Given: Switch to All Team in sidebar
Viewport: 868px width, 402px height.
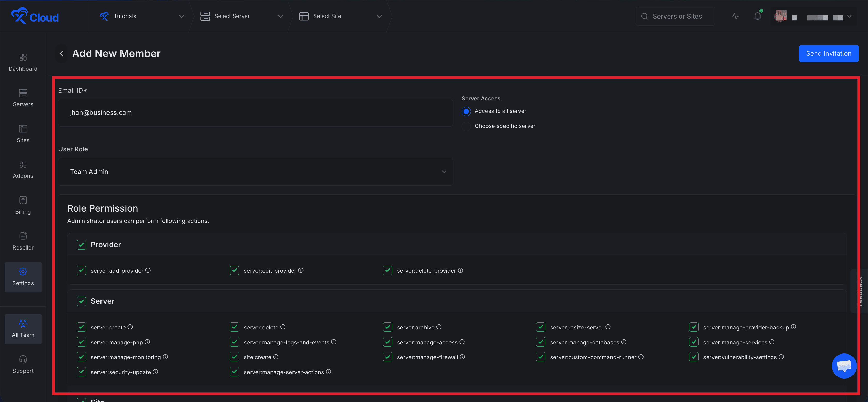Looking at the screenshot, I should (23, 329).
